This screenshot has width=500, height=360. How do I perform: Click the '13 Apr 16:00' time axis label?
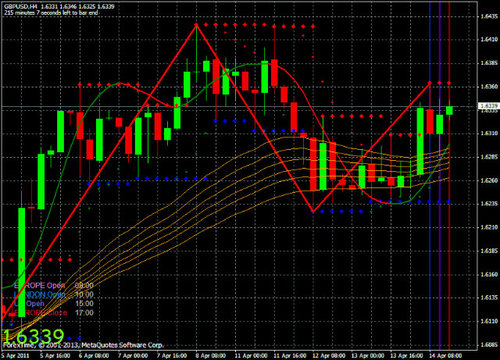407,356
